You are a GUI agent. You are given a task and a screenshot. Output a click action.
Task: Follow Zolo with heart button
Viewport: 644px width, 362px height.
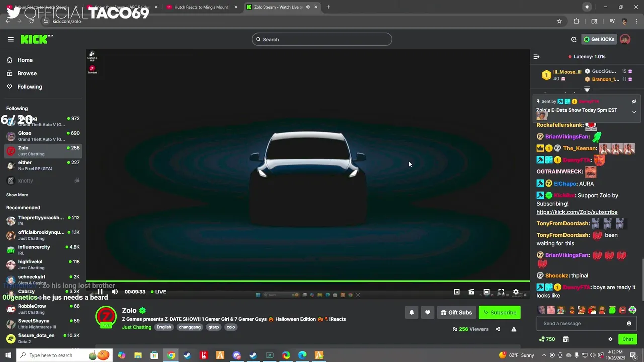tap(428, 312)
